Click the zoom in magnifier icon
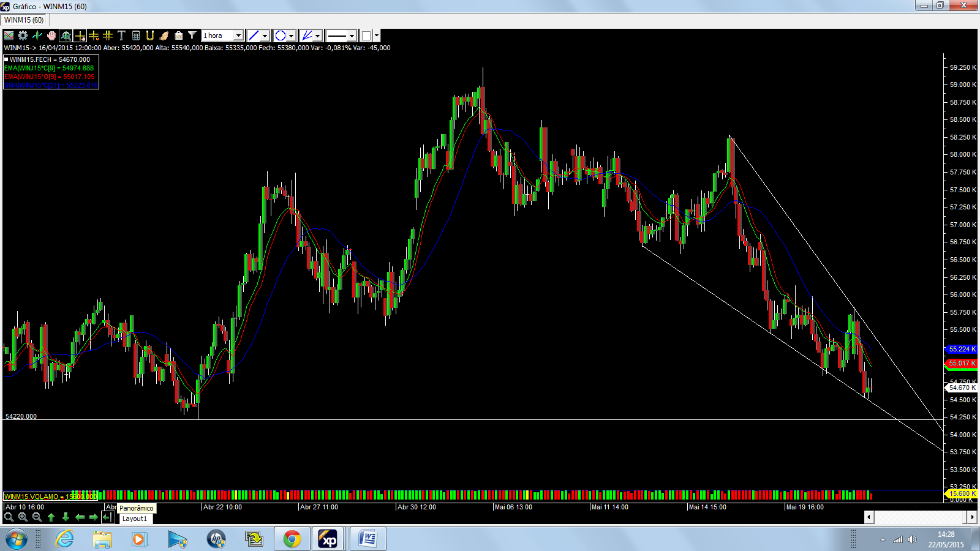This screenshot has height=551, width=980. tap(23, 517)
